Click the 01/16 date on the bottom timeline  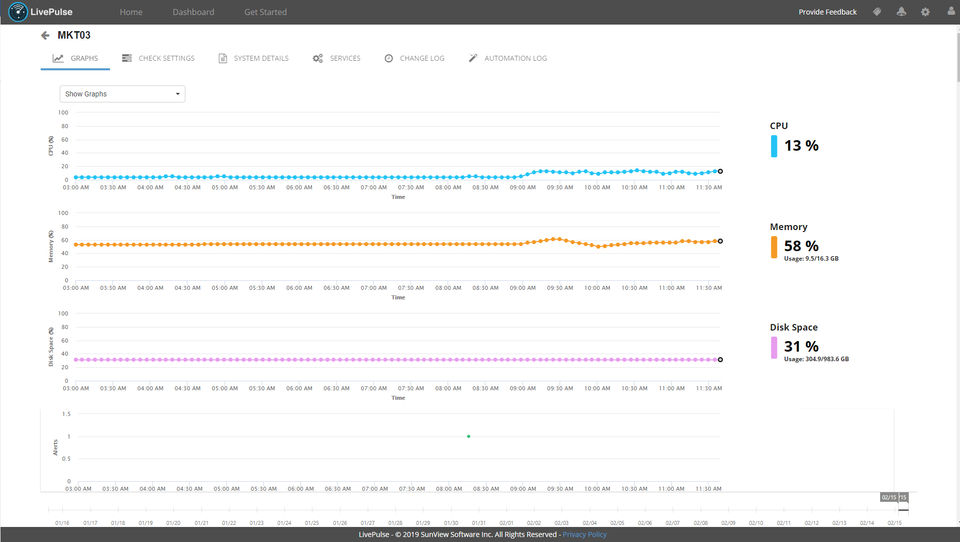(x=62, y=523)
